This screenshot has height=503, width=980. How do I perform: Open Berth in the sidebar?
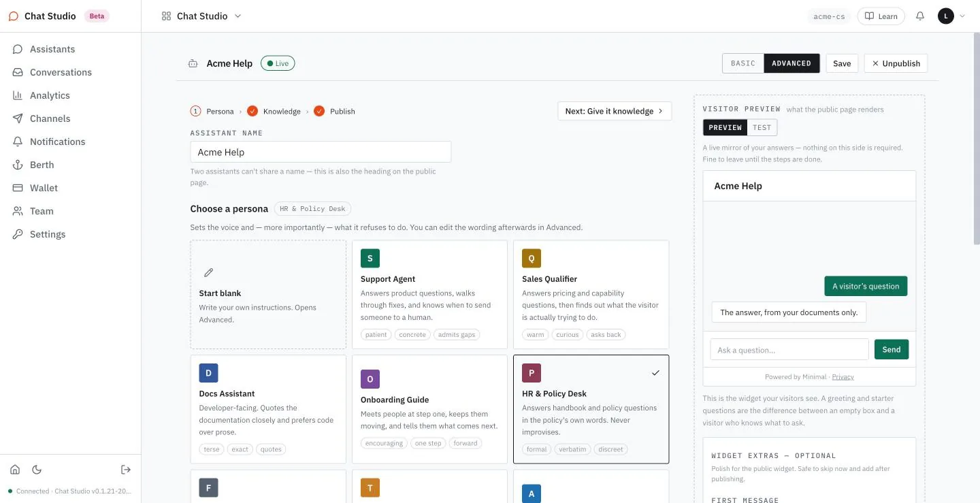click(71, 165)
